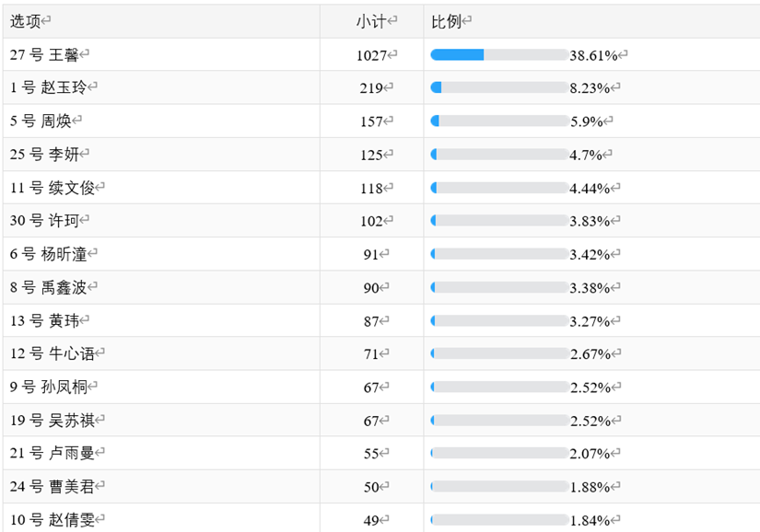
Task: Click the 71 subtotal for 牛心语
Action: click(372, 354)
